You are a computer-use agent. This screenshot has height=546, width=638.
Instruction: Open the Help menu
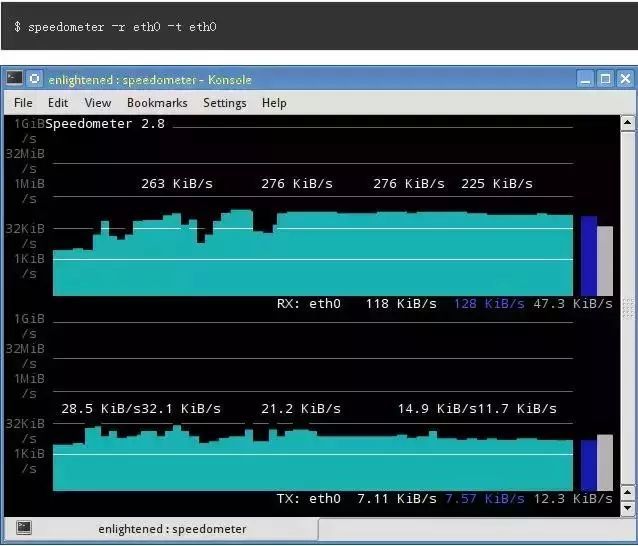274,103
